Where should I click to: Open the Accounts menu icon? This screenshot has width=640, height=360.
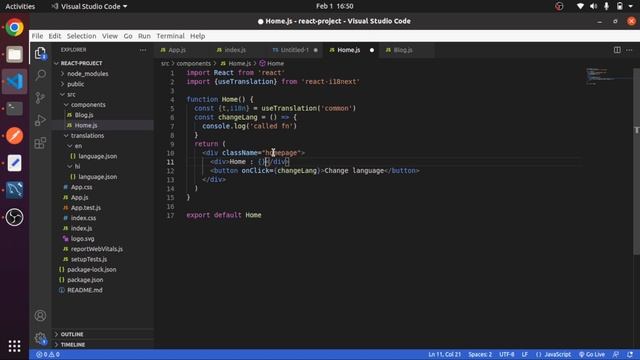pos(40,316)
